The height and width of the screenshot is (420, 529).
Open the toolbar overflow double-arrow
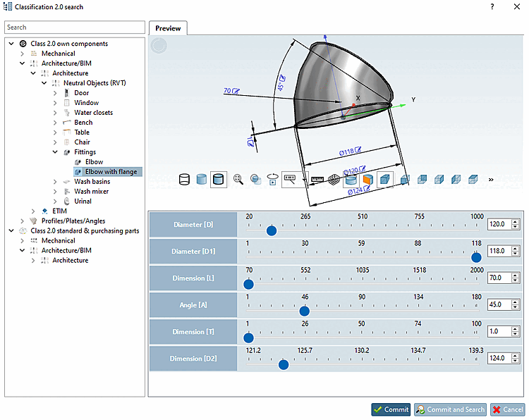pos(491,180)
